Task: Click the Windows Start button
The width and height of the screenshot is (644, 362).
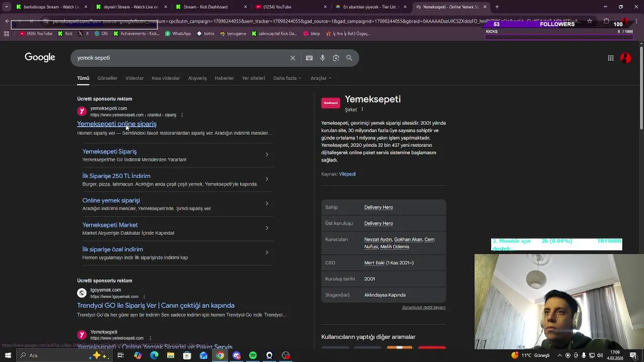Action: 8,355
